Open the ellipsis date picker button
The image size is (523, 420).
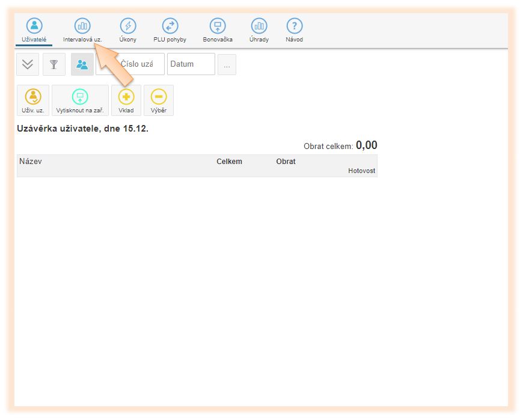coord(227,65)
